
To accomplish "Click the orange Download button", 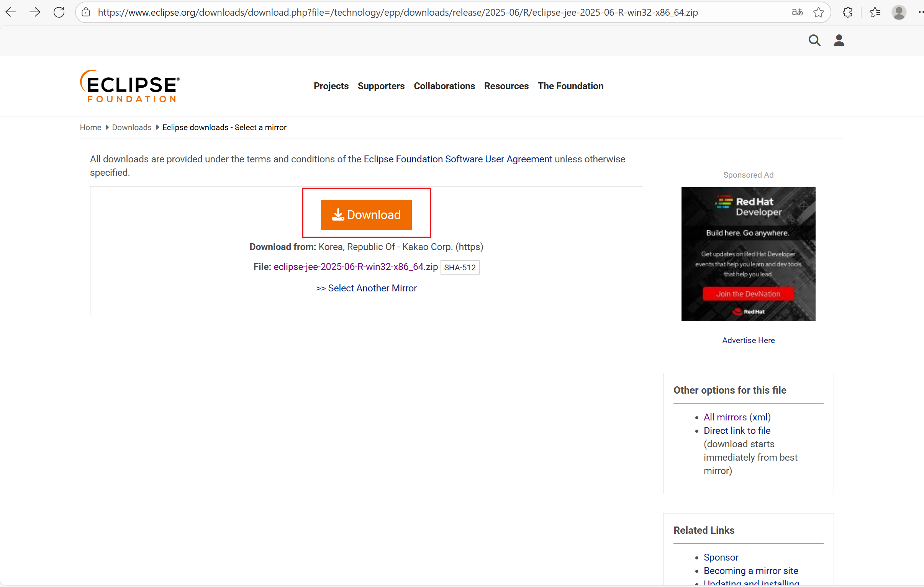I will pos(366,215).
